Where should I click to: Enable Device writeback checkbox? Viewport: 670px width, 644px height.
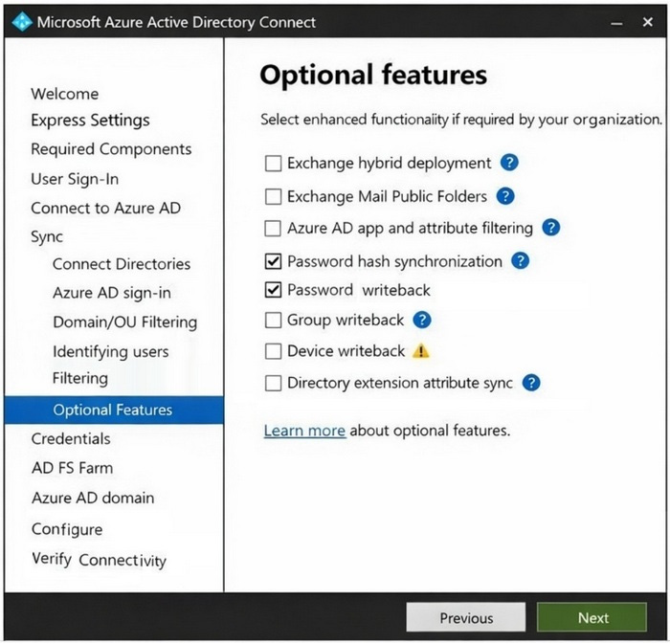point(273,351)
